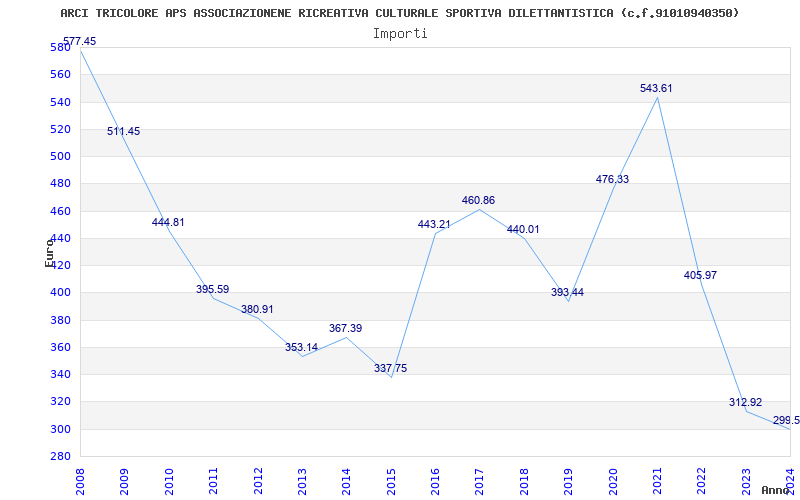
Task: Click the Euro y-axis title
Action: coord(49,253)
